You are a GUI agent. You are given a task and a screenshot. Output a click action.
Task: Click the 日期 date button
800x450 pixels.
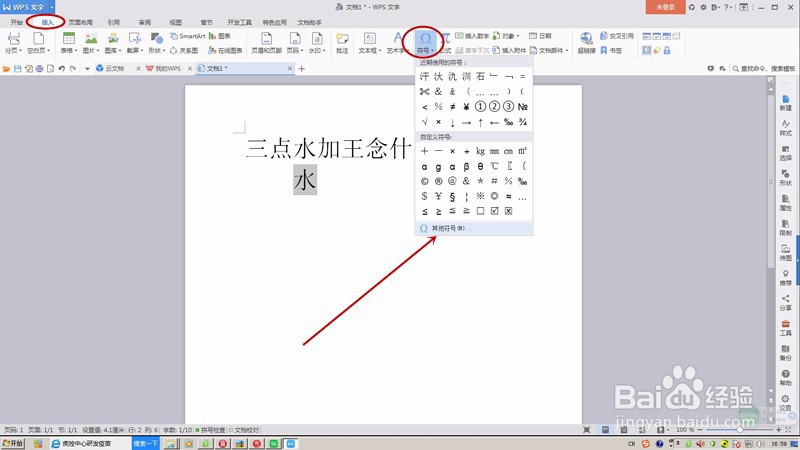(540, 36)
